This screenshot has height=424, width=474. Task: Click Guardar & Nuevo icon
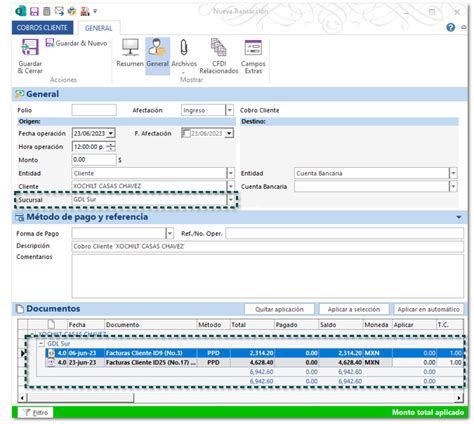50,43
